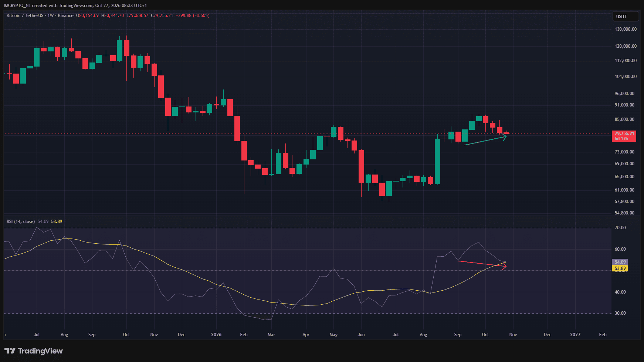644x362 pixels.
Task: Click the gray 54.09 RSI legend value
Action: [x=43, y=221]
